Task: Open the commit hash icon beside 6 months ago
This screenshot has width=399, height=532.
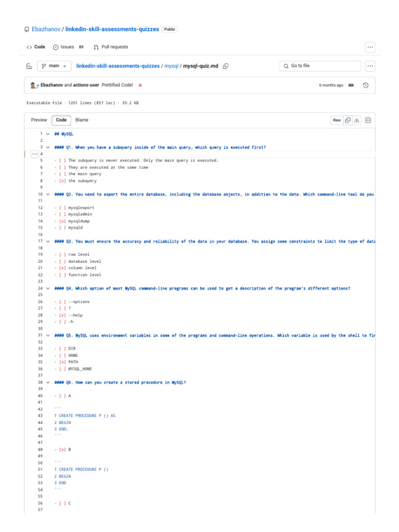Action: pos(351,85)
